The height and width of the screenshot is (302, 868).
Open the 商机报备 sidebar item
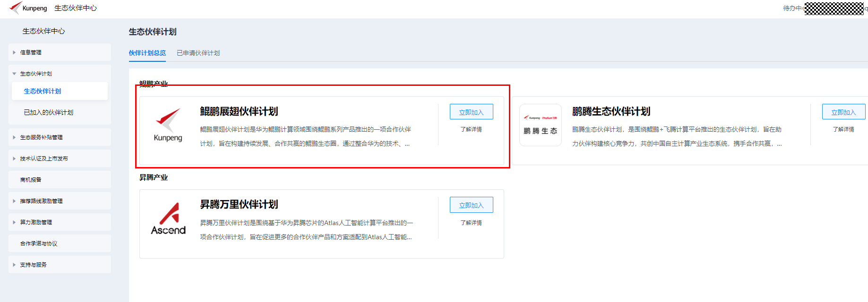click(x=60, y=180)
